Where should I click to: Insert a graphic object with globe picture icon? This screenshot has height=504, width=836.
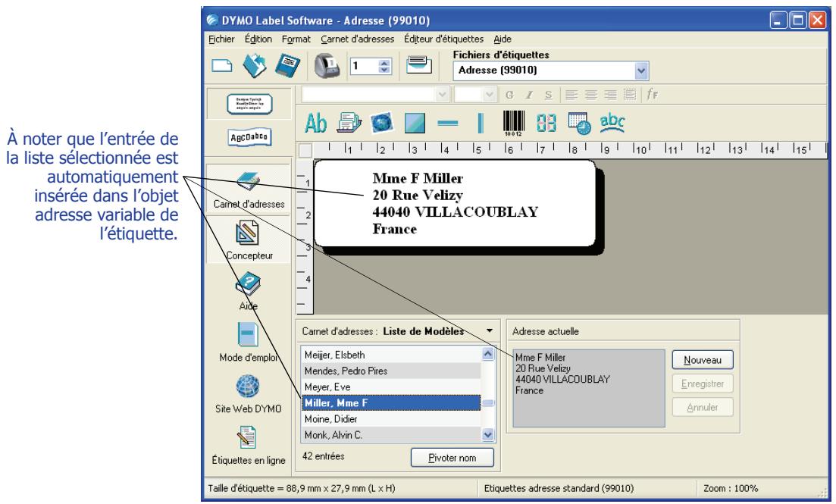tap(381, 123)
